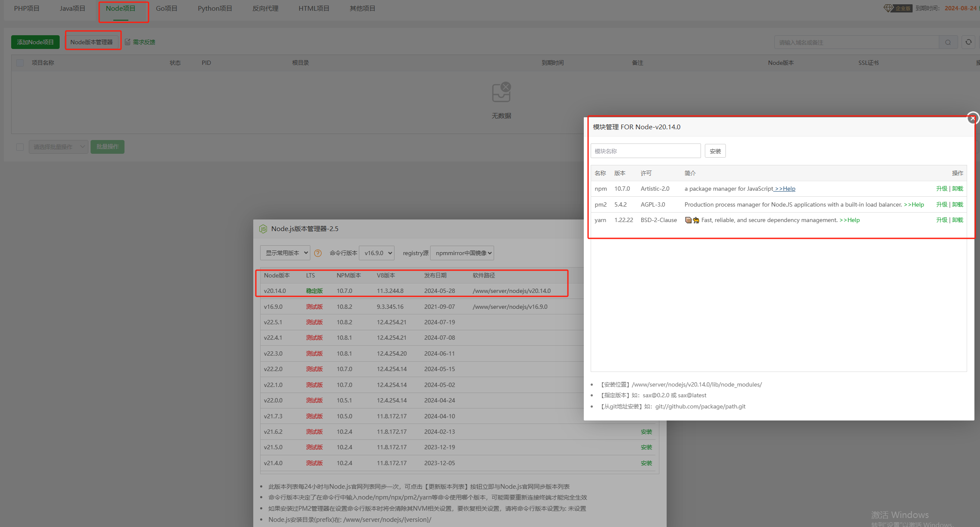
Task: Close the module management dialog
Action: (973, 118)
